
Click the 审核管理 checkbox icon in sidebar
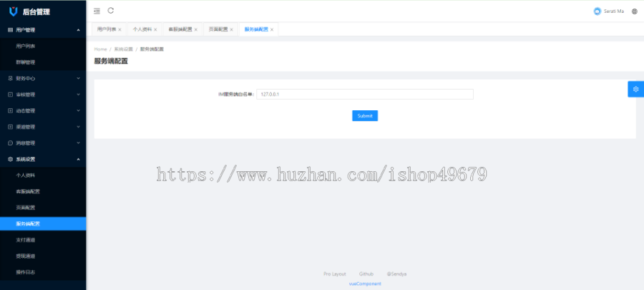coord(10,95)
